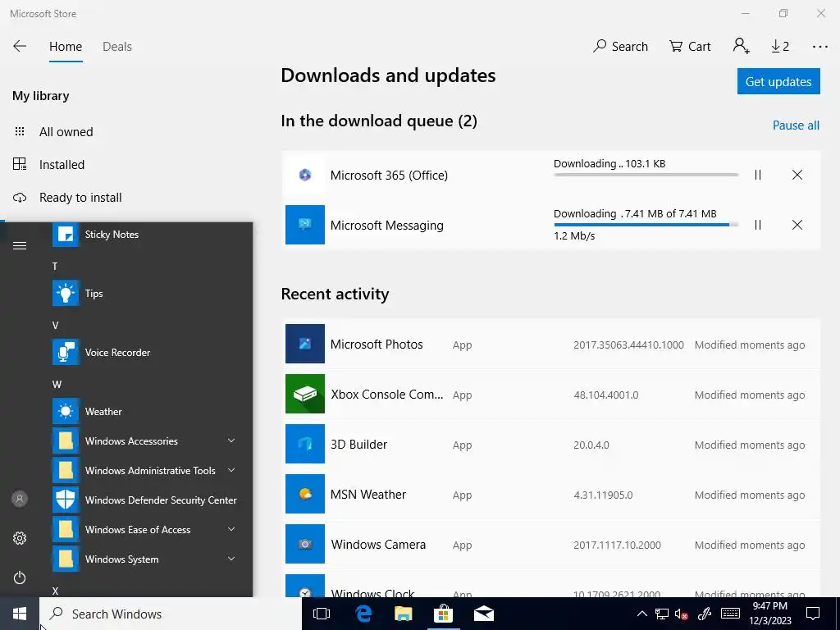
Task: Open the muted volume tray icon
Action: point(682,614)
